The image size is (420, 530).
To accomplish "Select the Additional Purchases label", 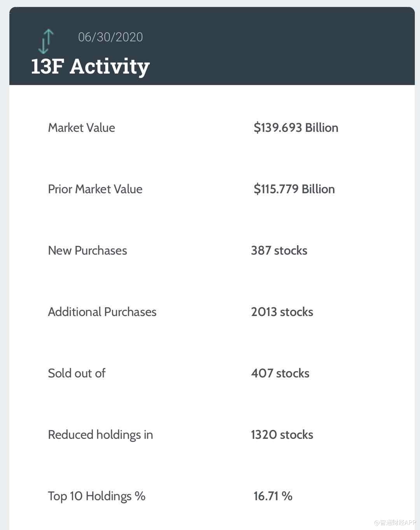I will (102, 312).
